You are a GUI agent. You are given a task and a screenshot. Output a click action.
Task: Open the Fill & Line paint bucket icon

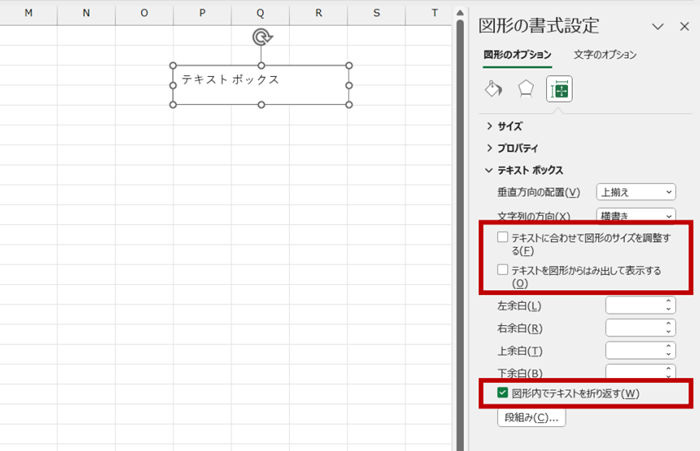click(493, 89)
